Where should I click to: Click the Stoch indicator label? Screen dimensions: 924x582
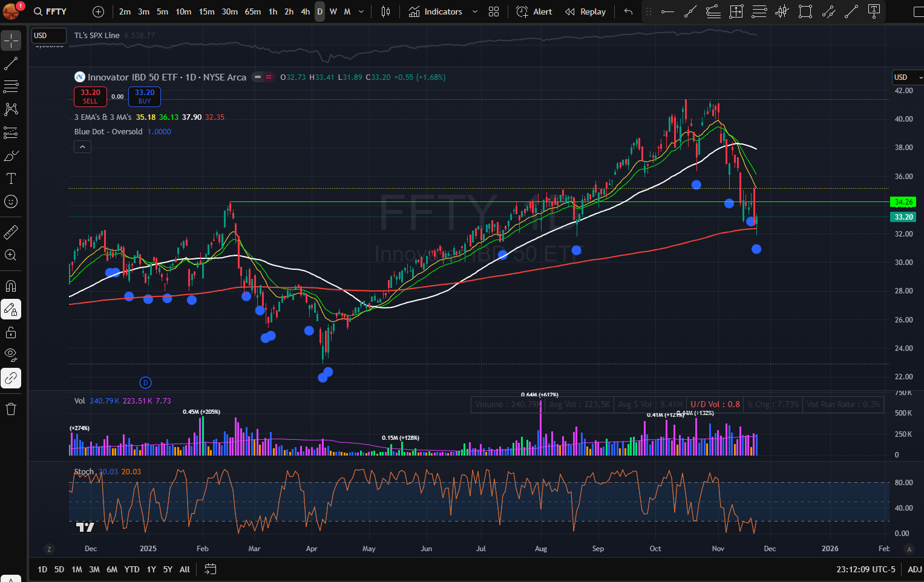84,472
